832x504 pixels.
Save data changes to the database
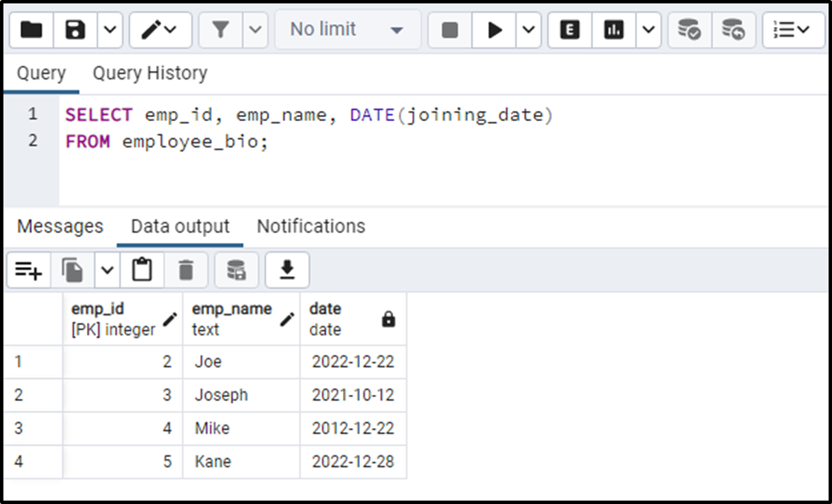236,269
